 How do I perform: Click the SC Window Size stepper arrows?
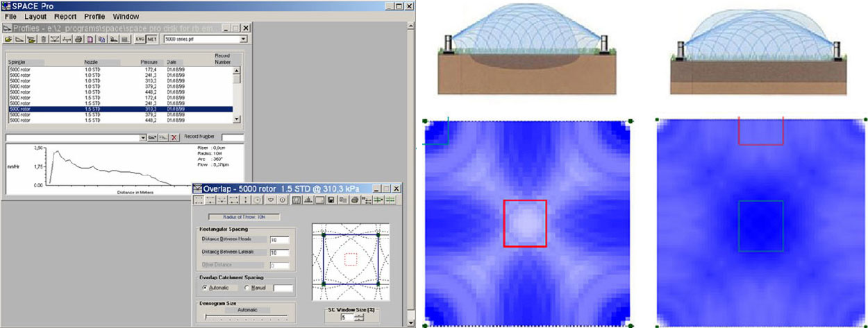coord(359,317)
